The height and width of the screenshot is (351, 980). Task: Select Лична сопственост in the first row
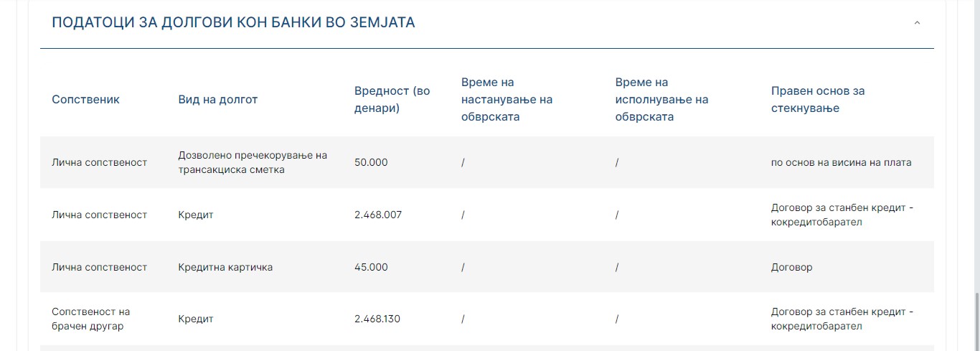point(99,162)
